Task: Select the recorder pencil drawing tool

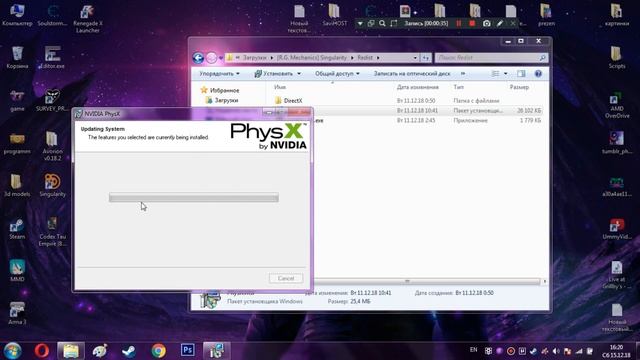Action: pos(500,24)
